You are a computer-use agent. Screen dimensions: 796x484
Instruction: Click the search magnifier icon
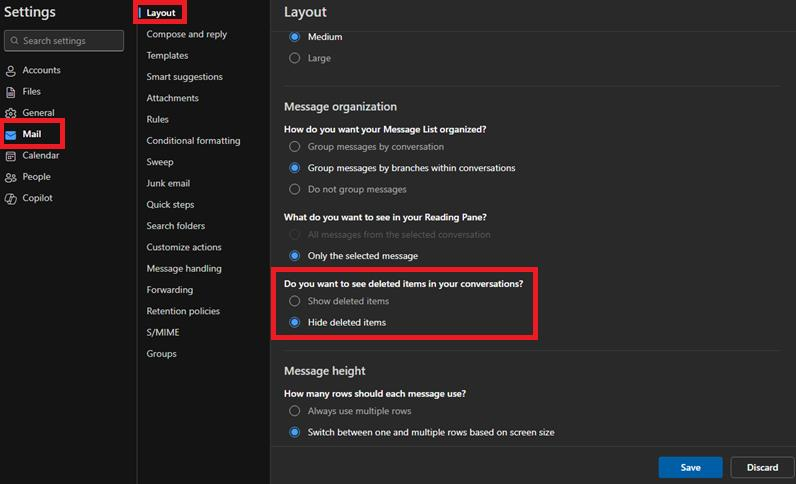pos(14,41)
